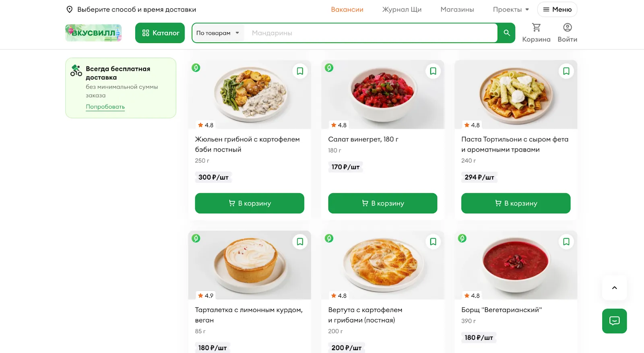Open the chat support widget
644x353 pixels.
(x=614, y=321)
